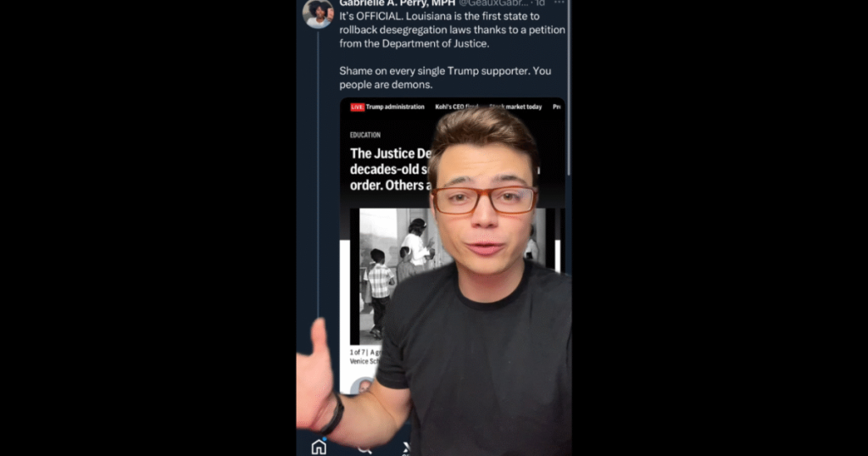The height and width of the screenshot is (456, 868).
Task: Open the tweet's 1d timestamp
Action: [540, 3]
